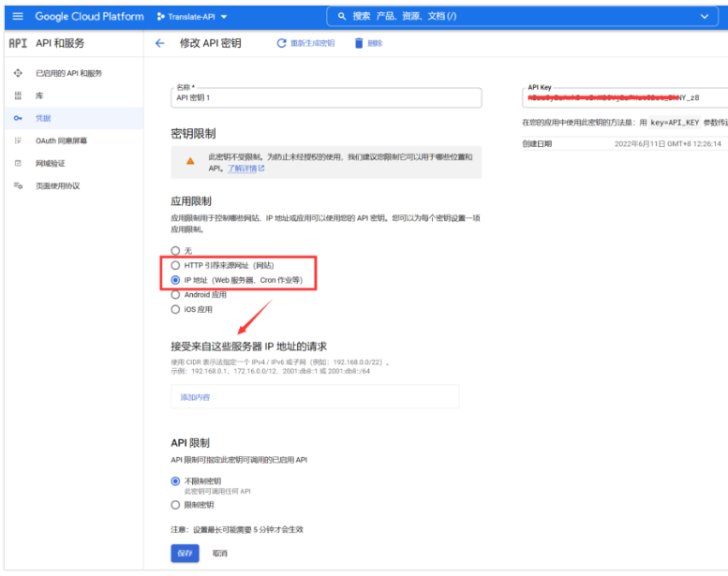This screenshot has width=728, height=576.
Task: Go back with the left arrow
Action: coord(159,43)
